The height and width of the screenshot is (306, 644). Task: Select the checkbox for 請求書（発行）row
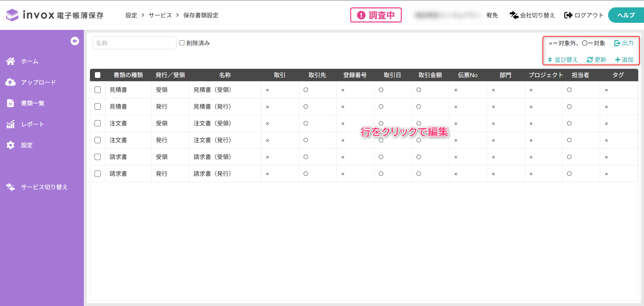click(98, 174)
